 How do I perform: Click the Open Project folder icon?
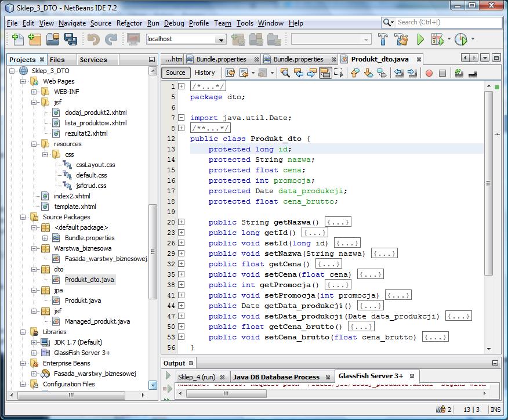coord(53,39)
